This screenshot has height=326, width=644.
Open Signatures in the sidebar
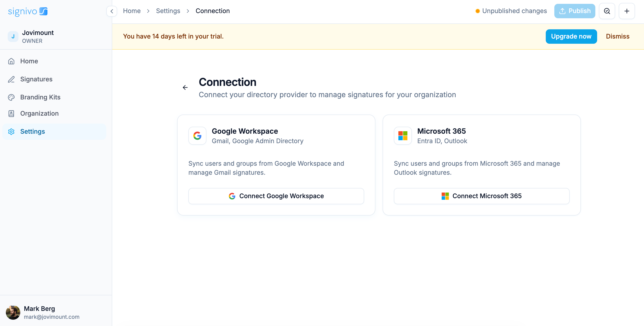[x=54, y=79]
